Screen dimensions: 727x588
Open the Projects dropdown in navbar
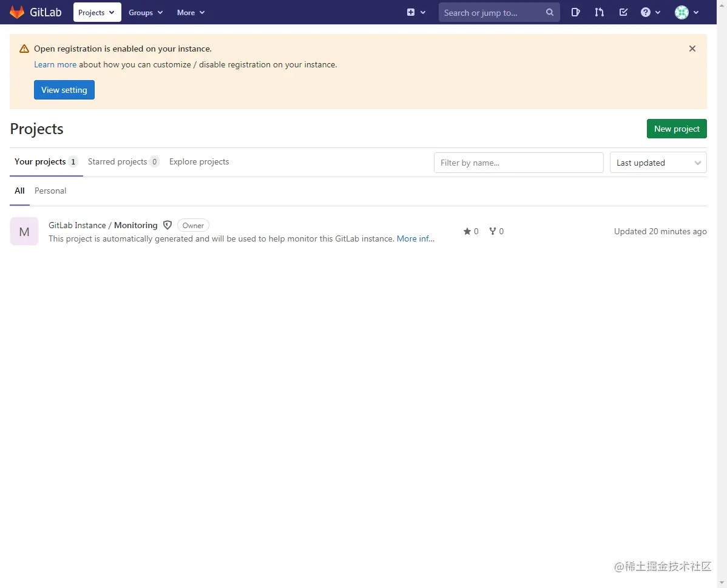pyautogui.click(x=97, y=13)
